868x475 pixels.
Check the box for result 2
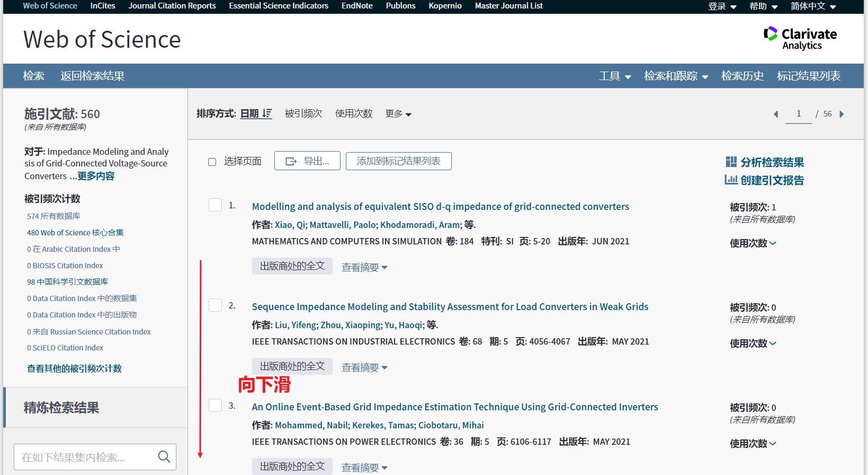[215, 305]
